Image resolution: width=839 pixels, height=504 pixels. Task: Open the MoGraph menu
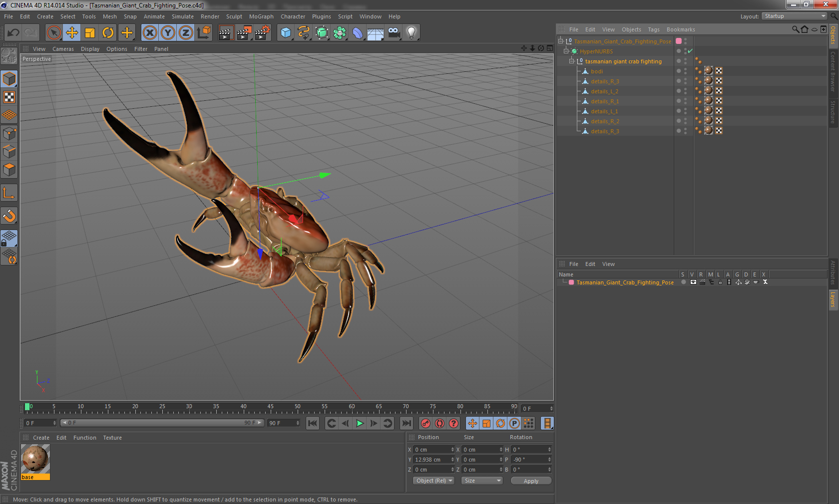click(x=261, y=16)
